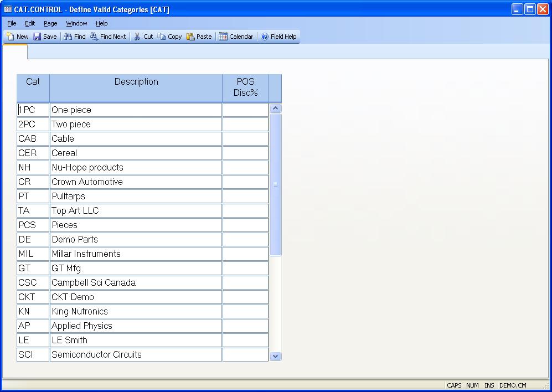This screenshot has height=392, width=552.
Task: Click the description 'Pieces'
Action: click(x=136, y=225)
